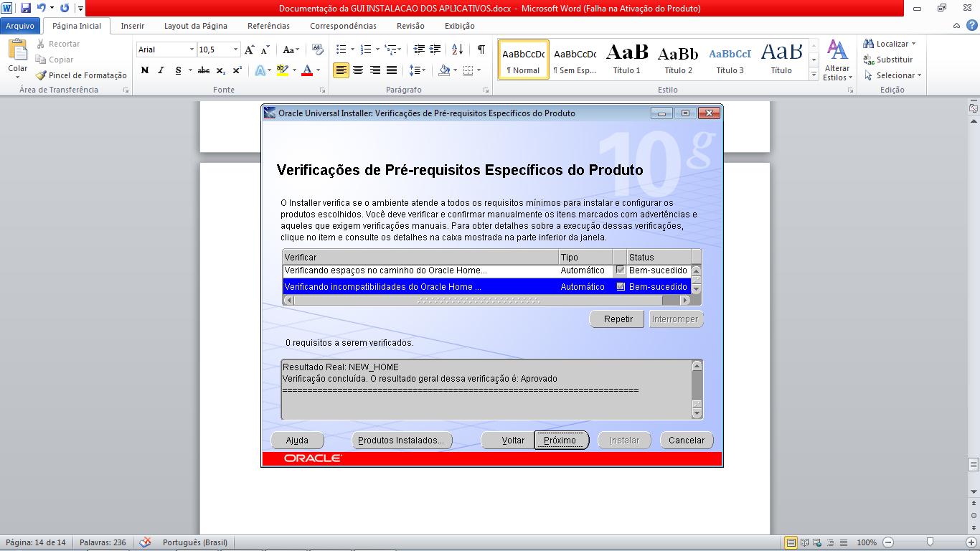Zoom in using the plus on zoom slider
Image resolution: width=980 pixels, height=551 pixels.
point(972,542)
